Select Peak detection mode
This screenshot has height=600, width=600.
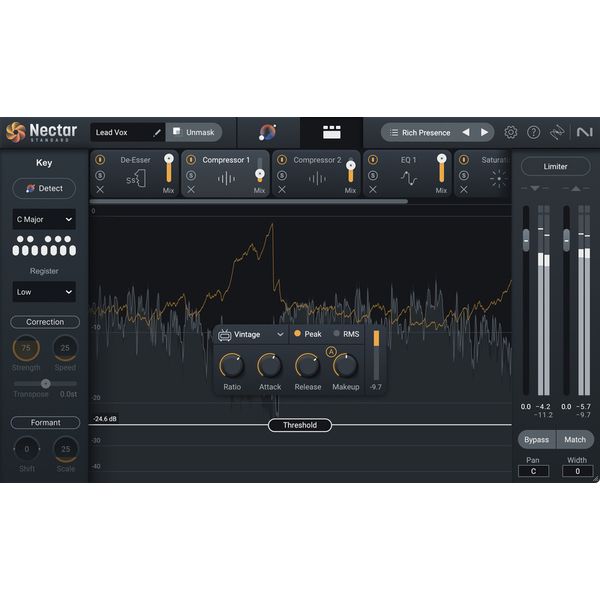click(308, 334)
